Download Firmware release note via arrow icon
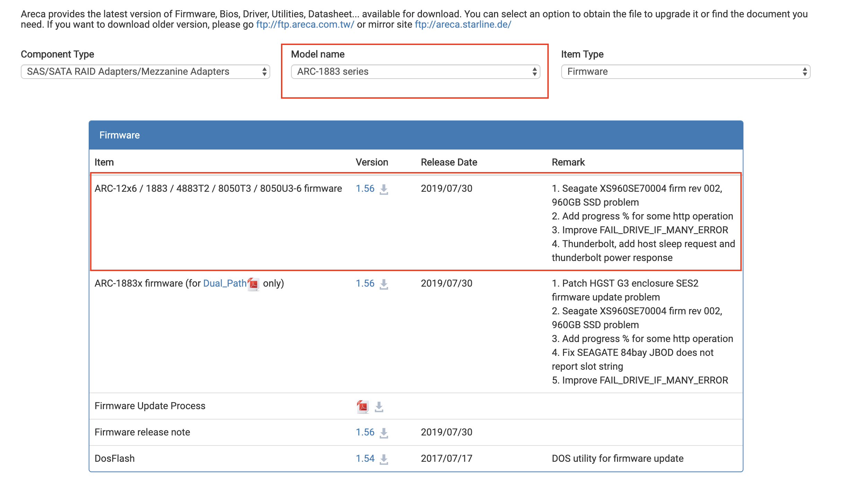 click(384, 433)
